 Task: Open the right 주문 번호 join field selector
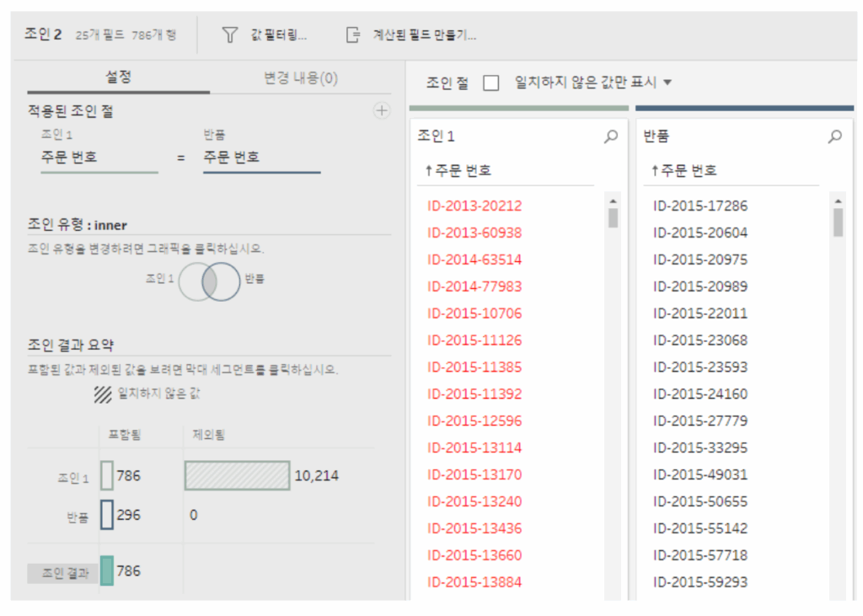[x=261, y=158]
